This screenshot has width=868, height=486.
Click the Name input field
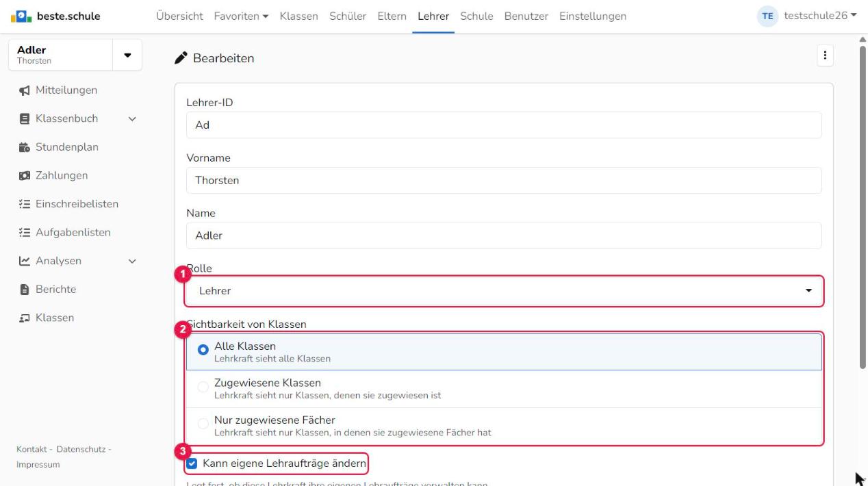click(x=504, y=235)
